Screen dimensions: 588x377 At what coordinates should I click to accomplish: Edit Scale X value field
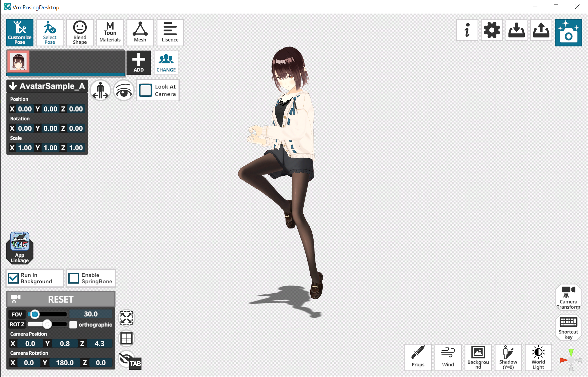pyautogui.click(x=25, y=148)
